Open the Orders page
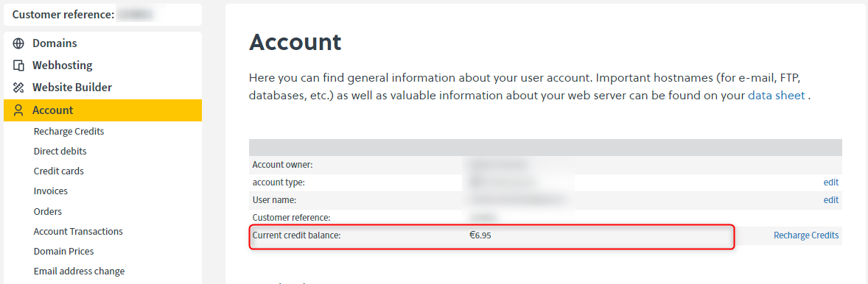 (48, 212)
